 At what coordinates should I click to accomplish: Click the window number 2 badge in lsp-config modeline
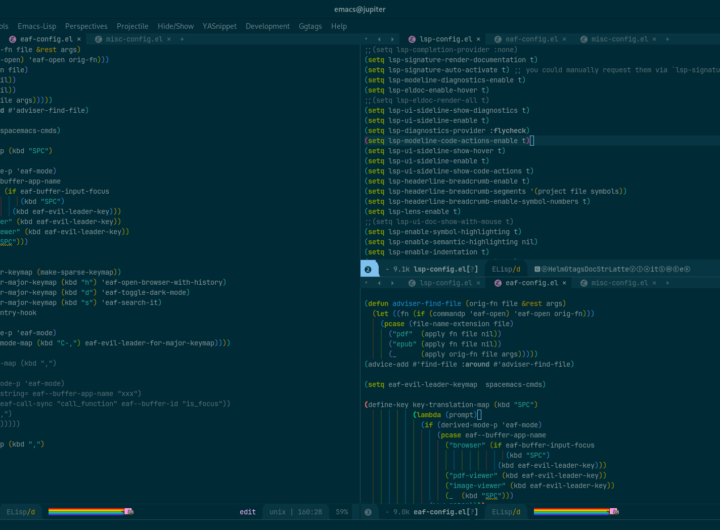(368, 269)
